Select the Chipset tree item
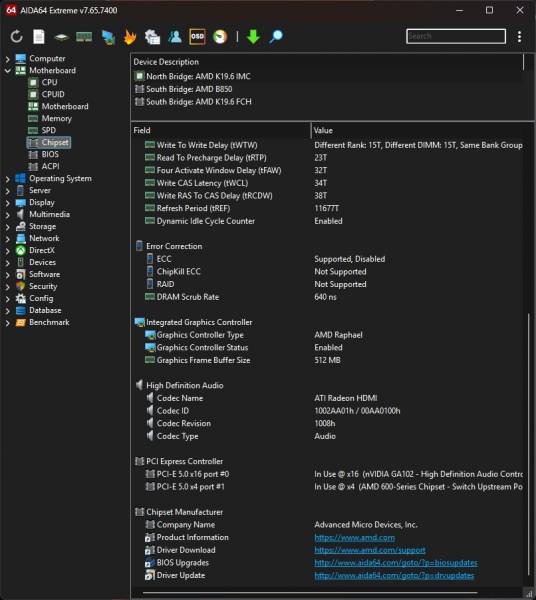 pyautogui.click(x=49, y=142)
